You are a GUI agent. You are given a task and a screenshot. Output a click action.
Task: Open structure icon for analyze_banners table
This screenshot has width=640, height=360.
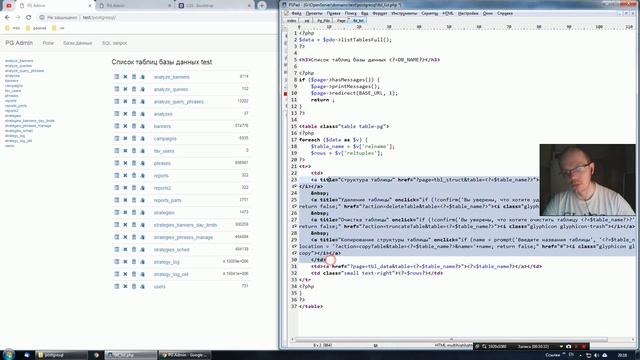117,77
